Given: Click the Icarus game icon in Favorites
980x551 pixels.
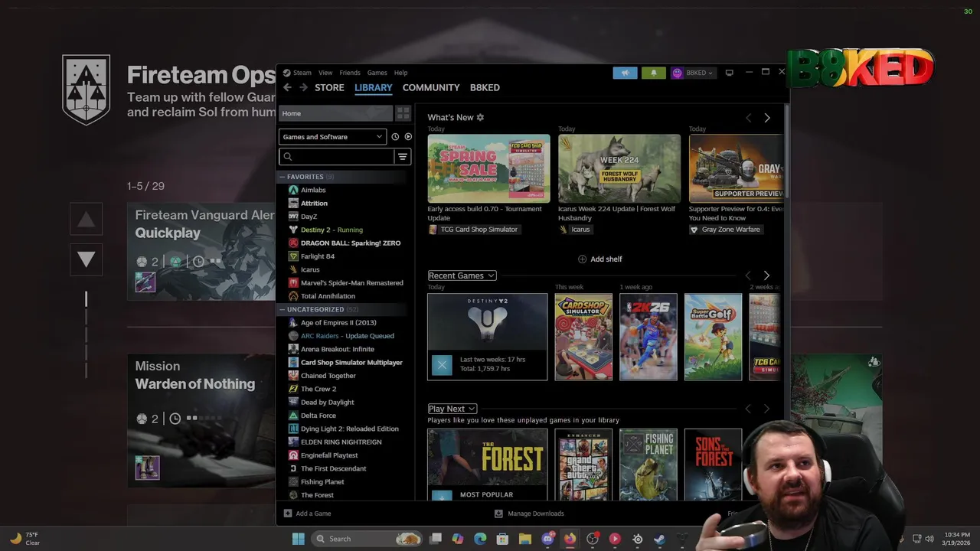Looking at the screenshot, I should tap(293, 269).
